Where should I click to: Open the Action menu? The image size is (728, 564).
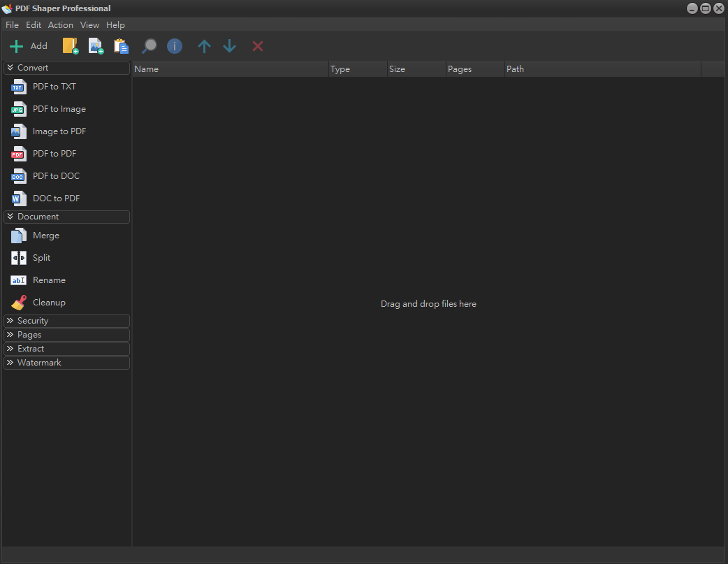tap(61, 25)
